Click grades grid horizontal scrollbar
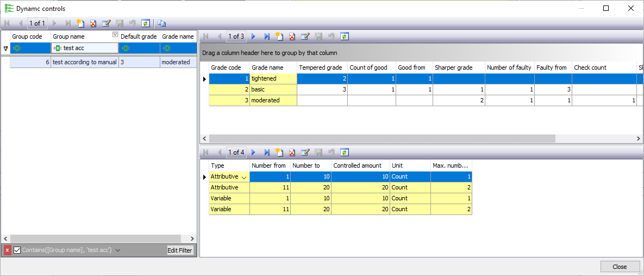 click(x=383, y=139)
